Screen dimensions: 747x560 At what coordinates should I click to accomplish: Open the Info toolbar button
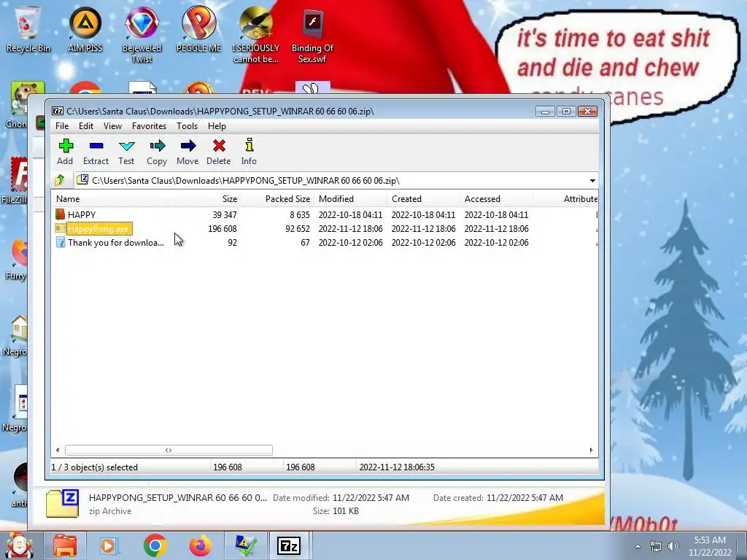tap(249, 152)
